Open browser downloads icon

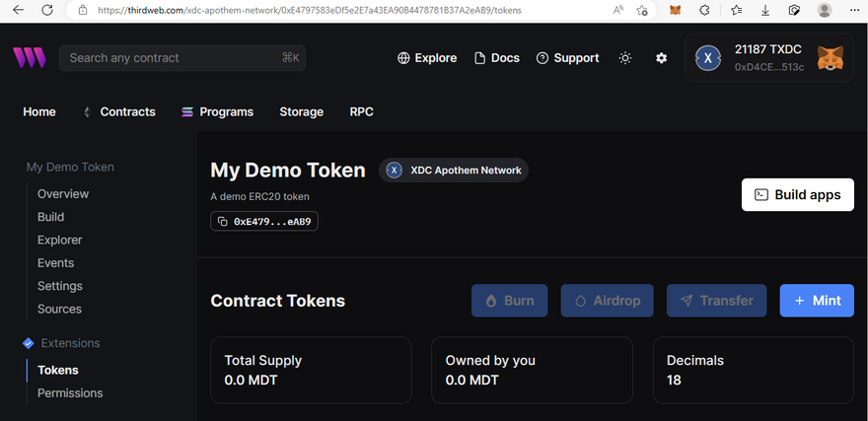(x=766, y=10)
